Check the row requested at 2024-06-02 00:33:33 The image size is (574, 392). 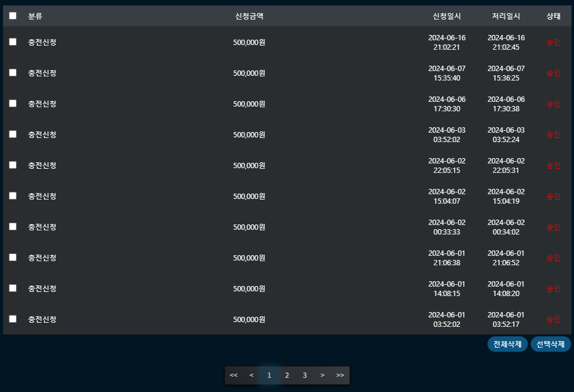[12, 227]
